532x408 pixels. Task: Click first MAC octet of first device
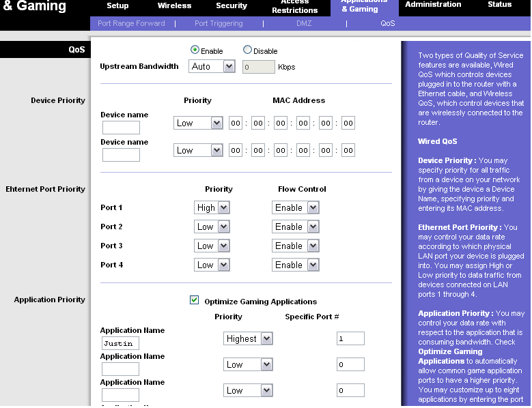click(236, 123)
